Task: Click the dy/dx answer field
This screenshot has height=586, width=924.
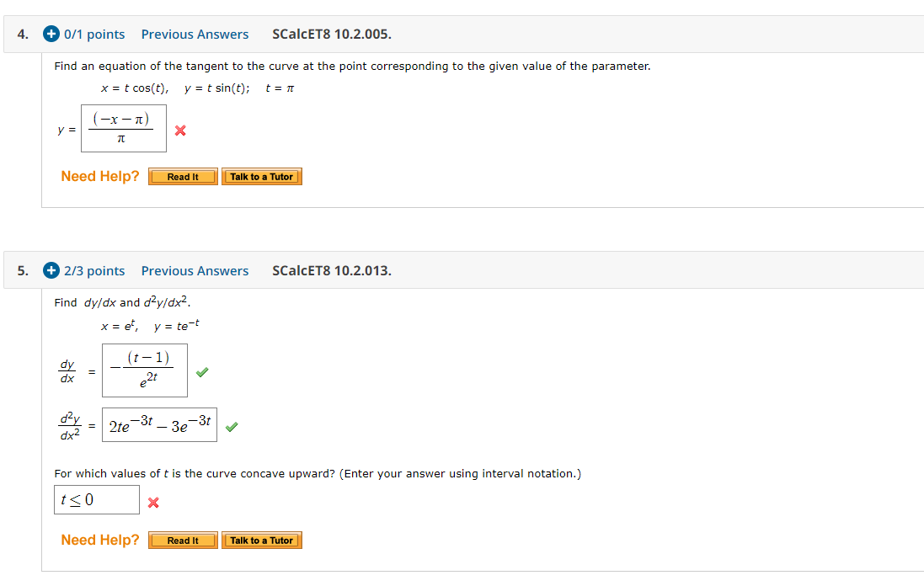Action: [145, 370]
